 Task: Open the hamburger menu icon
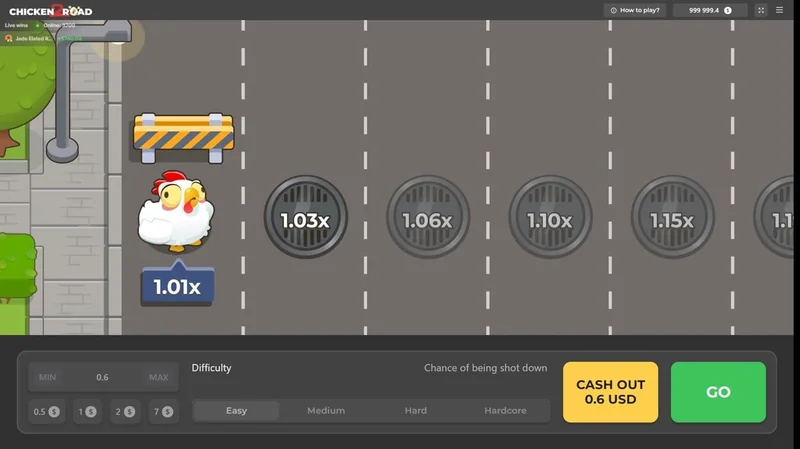tap(780, 10)
